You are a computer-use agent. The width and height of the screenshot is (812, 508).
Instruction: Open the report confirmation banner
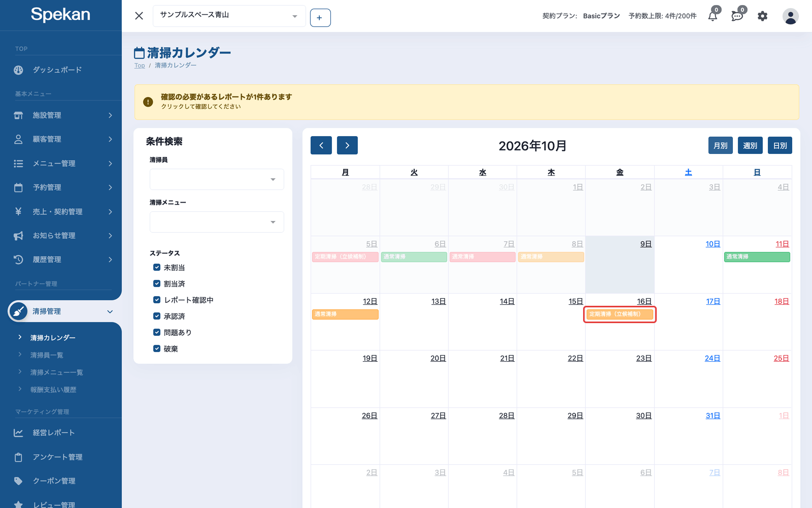[x=467, y=102]
